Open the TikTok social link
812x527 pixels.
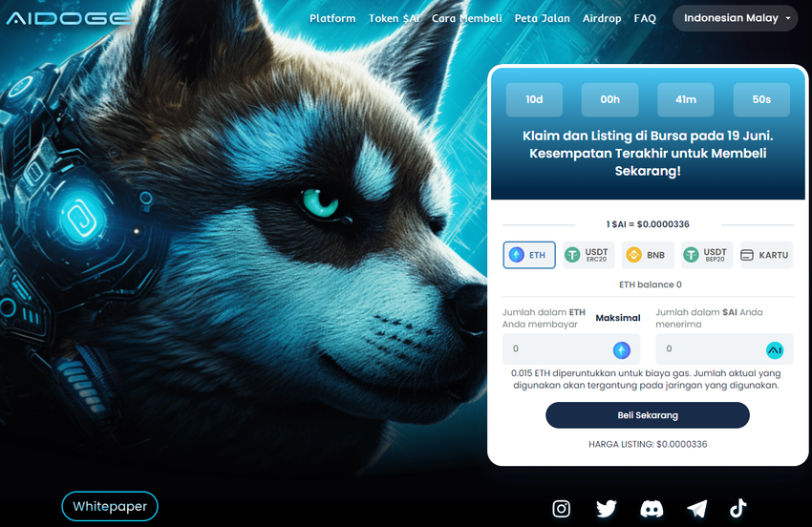[x=737, y=508]
